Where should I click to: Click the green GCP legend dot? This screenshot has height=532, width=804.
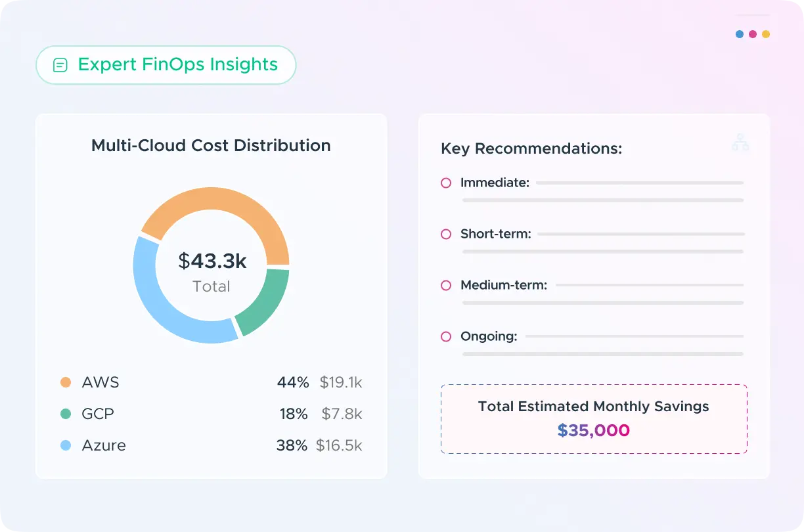pyautogui.click(x=66, y=414)
